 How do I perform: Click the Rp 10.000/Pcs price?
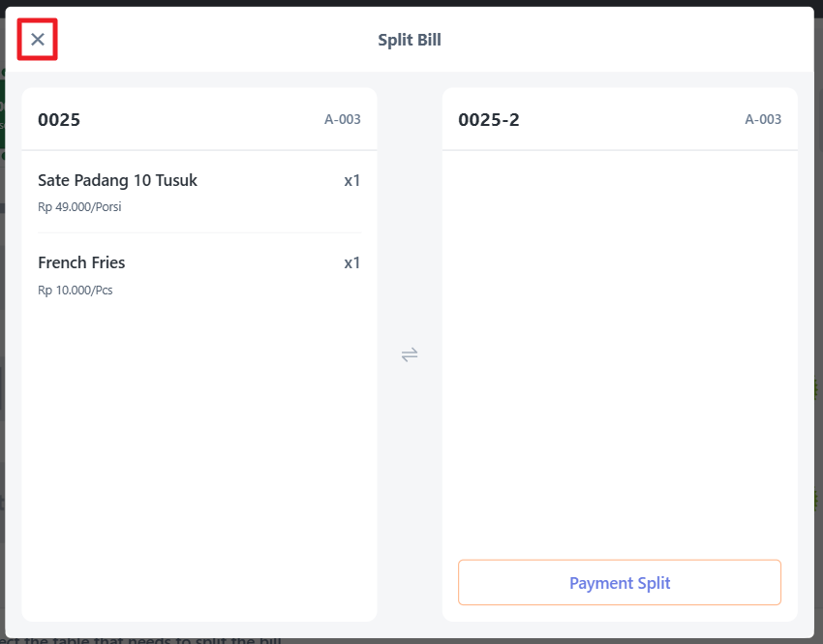75,290
